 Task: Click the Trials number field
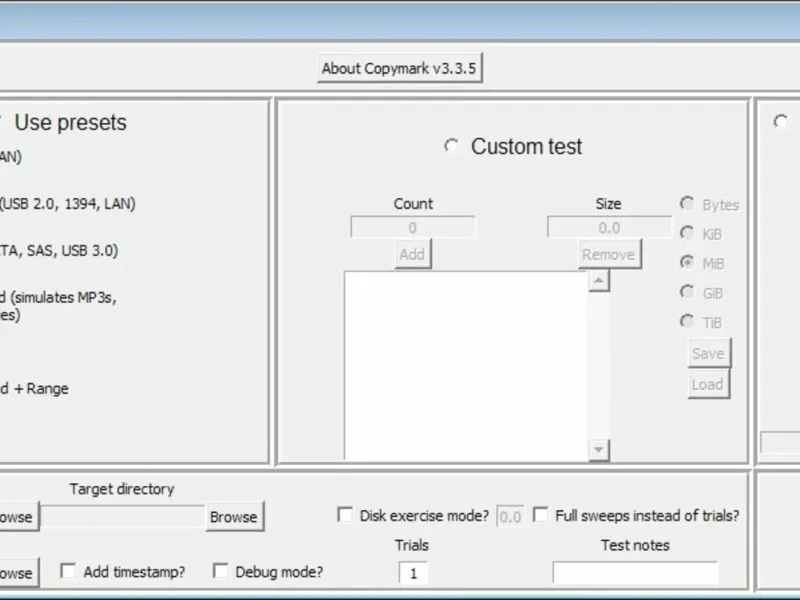coord(413,573)
